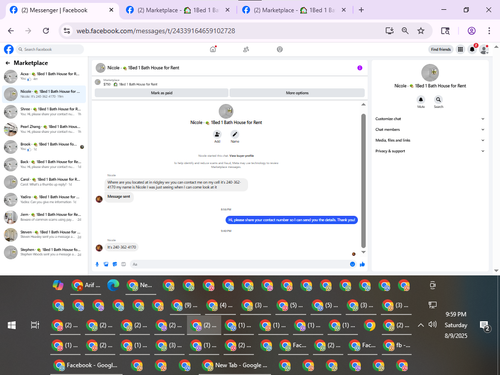This screenshot has width=500, height=375.
Task: Expand Chat members section
Action: (x=430, y=129)
